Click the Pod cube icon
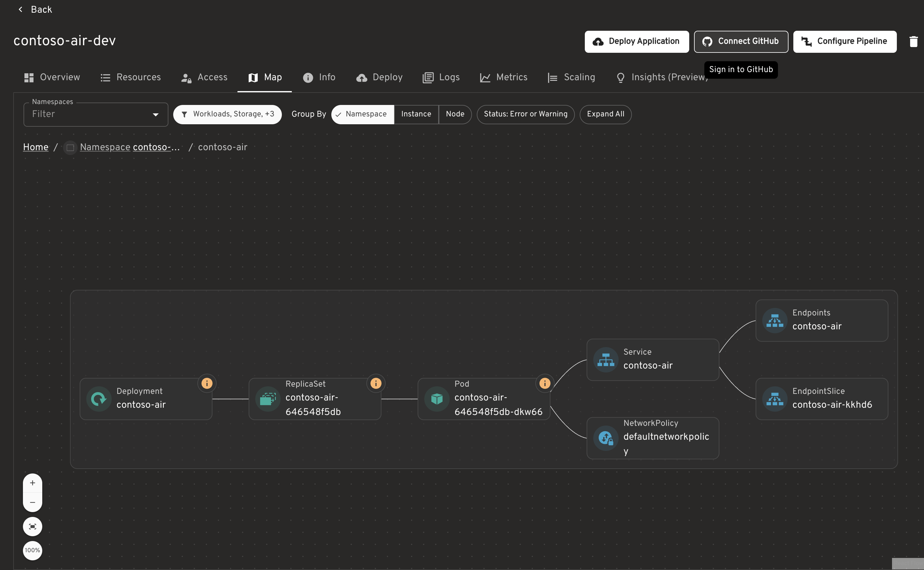Screen dimensions: 924x570 click(437, 399)
